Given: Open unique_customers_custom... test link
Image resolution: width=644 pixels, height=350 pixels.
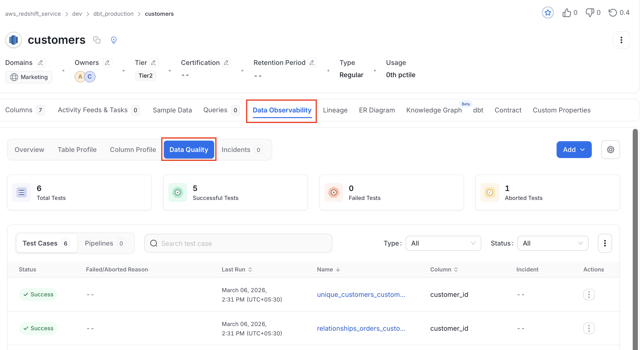Looking at the screenshot, I should [361, 294].
